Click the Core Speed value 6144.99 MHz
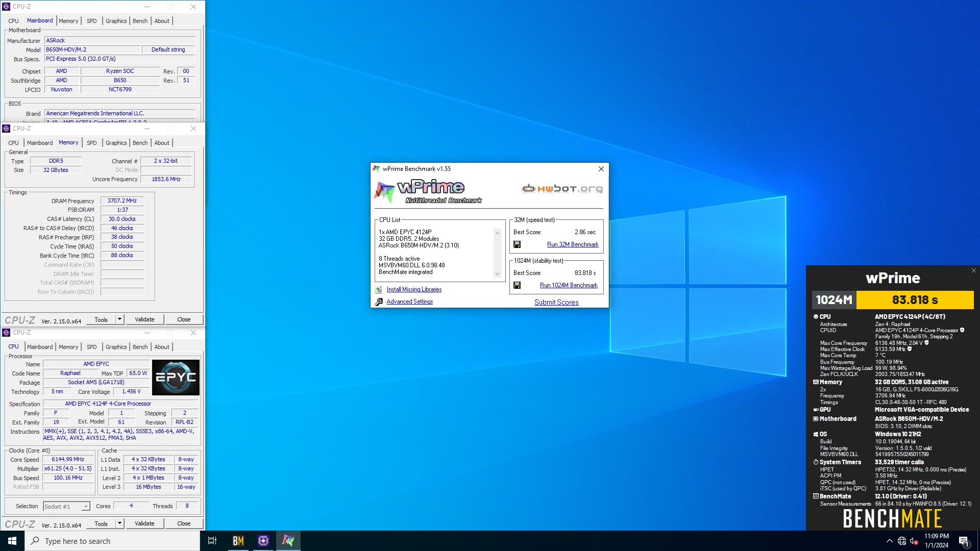Image resolution: width=980 pixels, height=551 pixels. [68, 459]
